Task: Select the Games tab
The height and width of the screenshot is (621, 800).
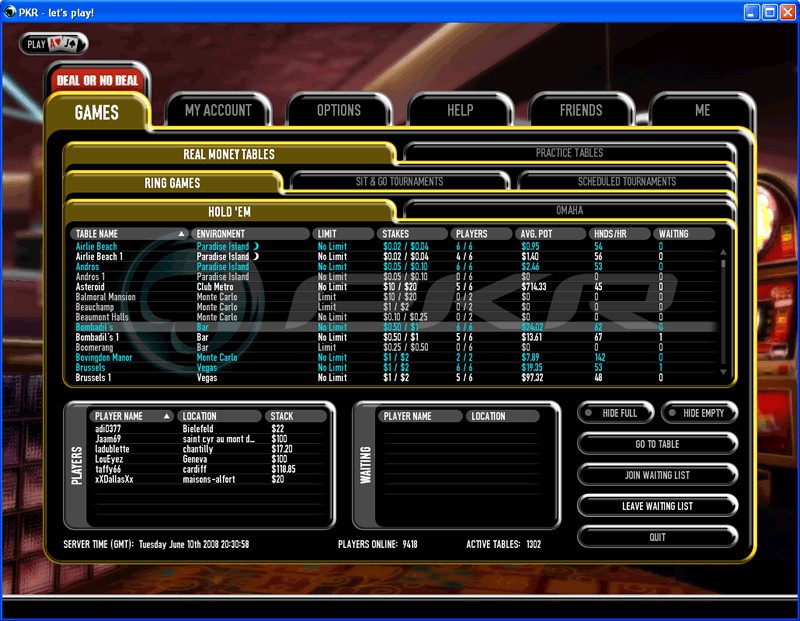Action: click(96, 112)
